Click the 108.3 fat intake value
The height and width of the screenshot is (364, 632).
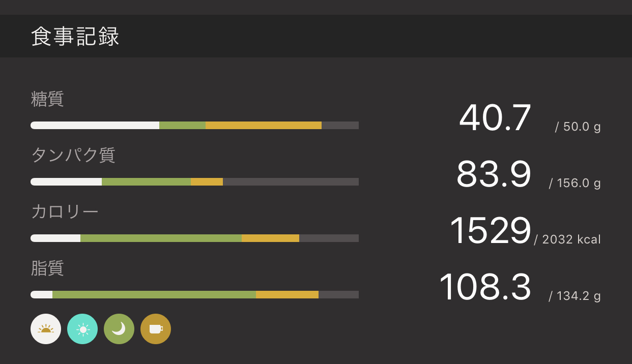(484, 288)
